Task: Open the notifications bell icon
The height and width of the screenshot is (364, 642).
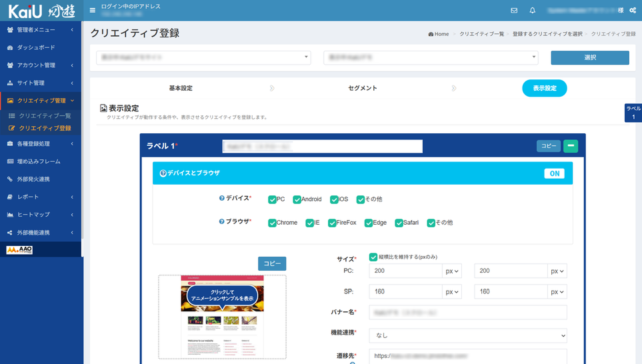Action: [532, 10]
